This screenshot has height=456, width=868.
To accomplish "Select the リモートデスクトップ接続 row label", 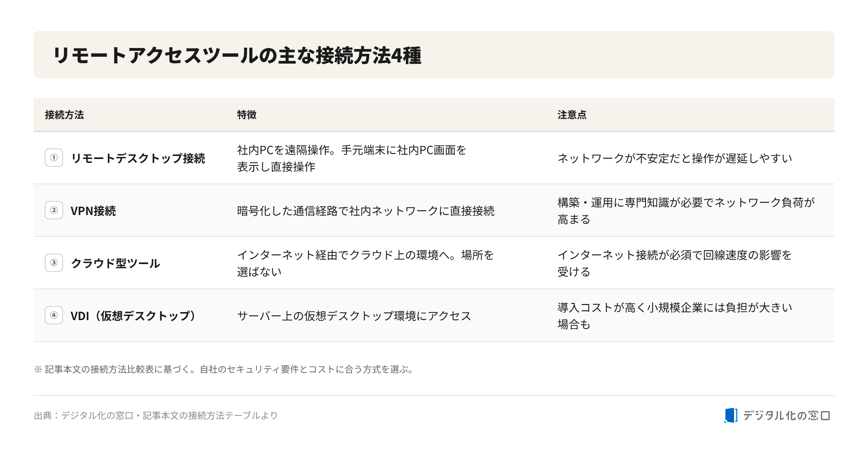I will click(x=138, y=158).
